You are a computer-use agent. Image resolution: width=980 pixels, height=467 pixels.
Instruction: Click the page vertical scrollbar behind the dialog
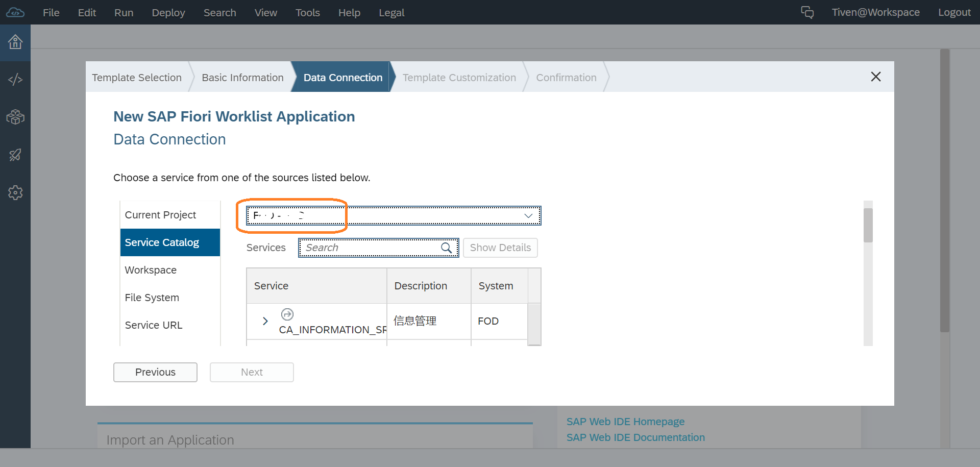point(945,190)
